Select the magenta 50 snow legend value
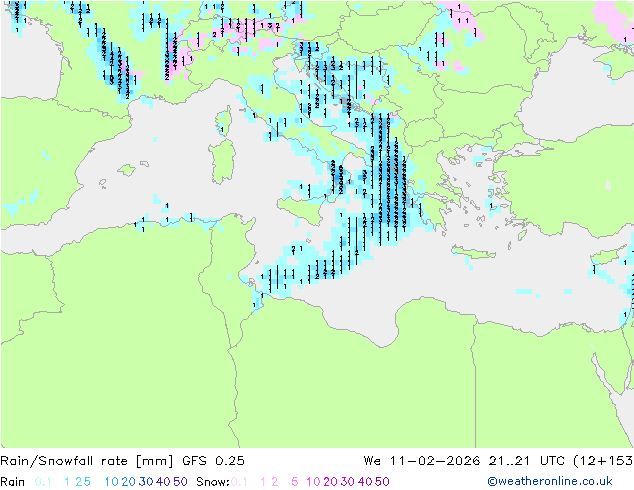 pyautogui.click(x=383, y=482)
